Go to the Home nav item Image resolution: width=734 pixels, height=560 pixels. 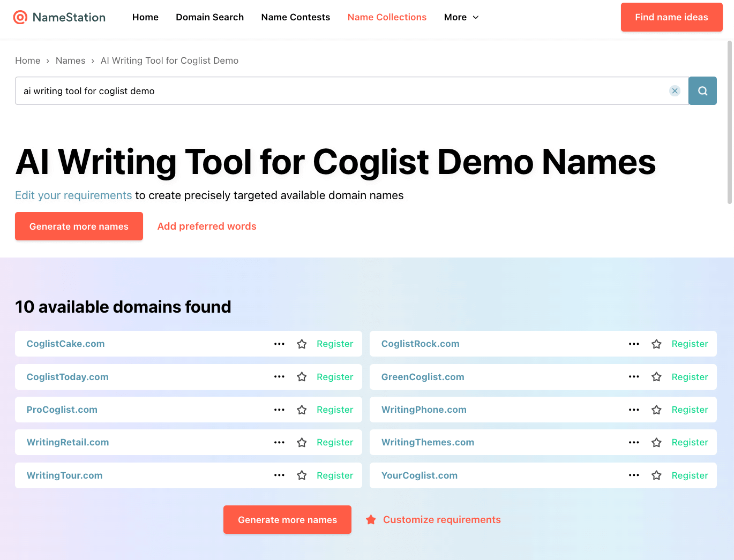[145, 17]
